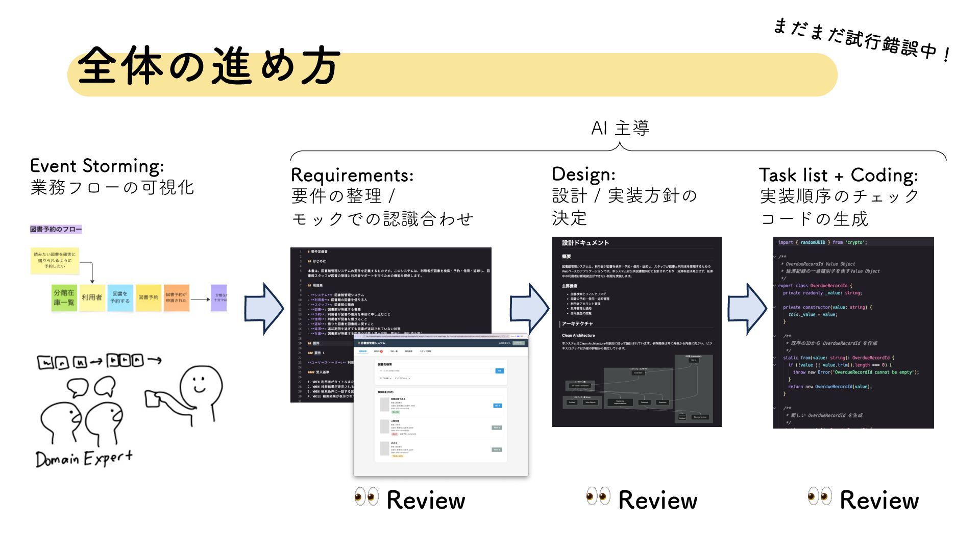This screenshot has height=551, width=980.
Task: Click the eyes emoji beside Design Review
Action: (598, 496)
